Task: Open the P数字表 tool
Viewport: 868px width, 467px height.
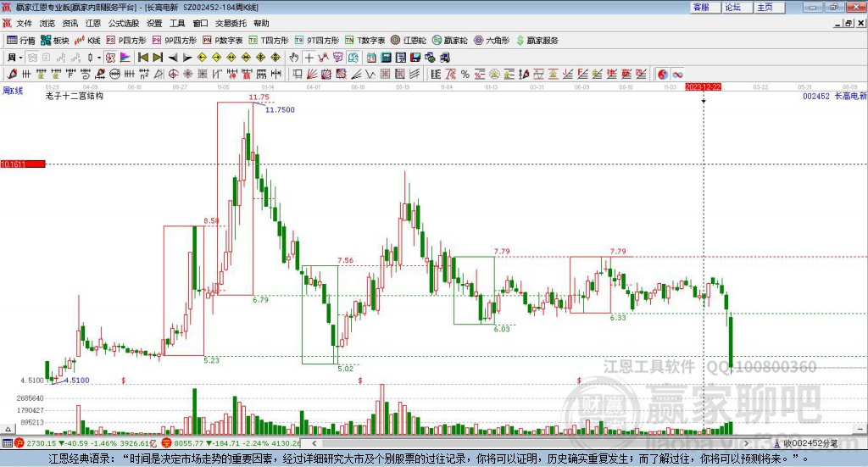Action: point(223,41)
